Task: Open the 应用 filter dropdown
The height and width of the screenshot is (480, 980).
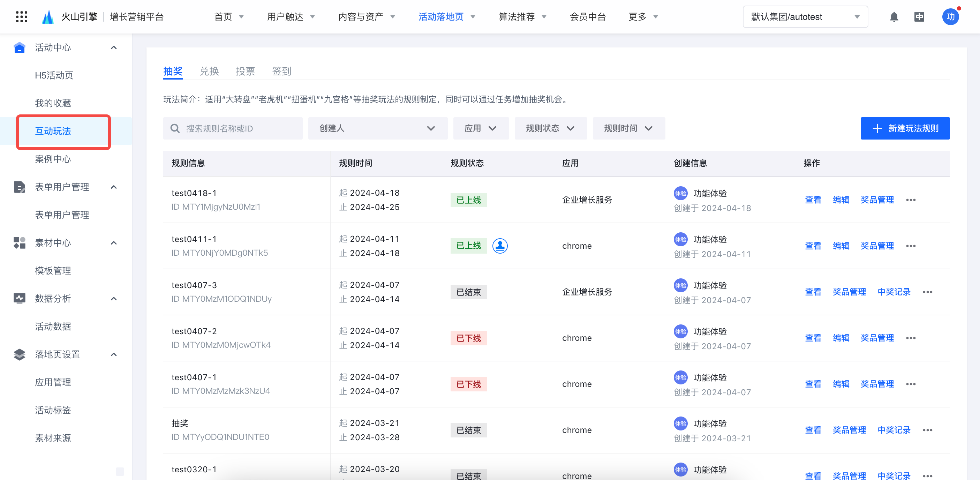Action: pyautogui.click(x=481, y=128)
